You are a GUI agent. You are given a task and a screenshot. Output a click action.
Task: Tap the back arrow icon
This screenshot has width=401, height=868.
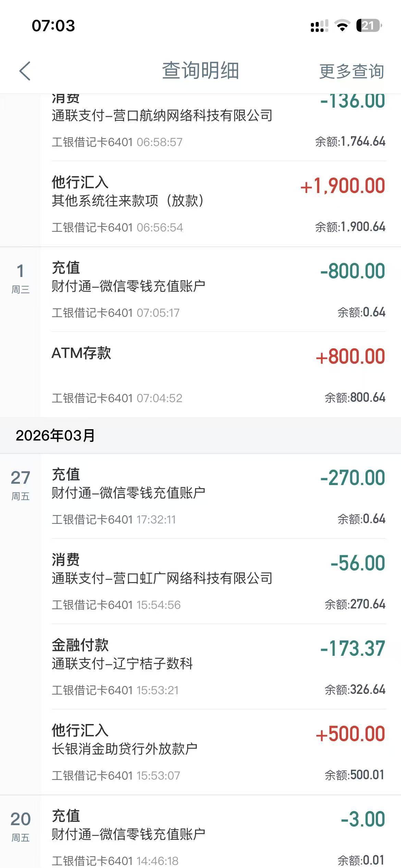pyautogui.click(x=25, y=71)
